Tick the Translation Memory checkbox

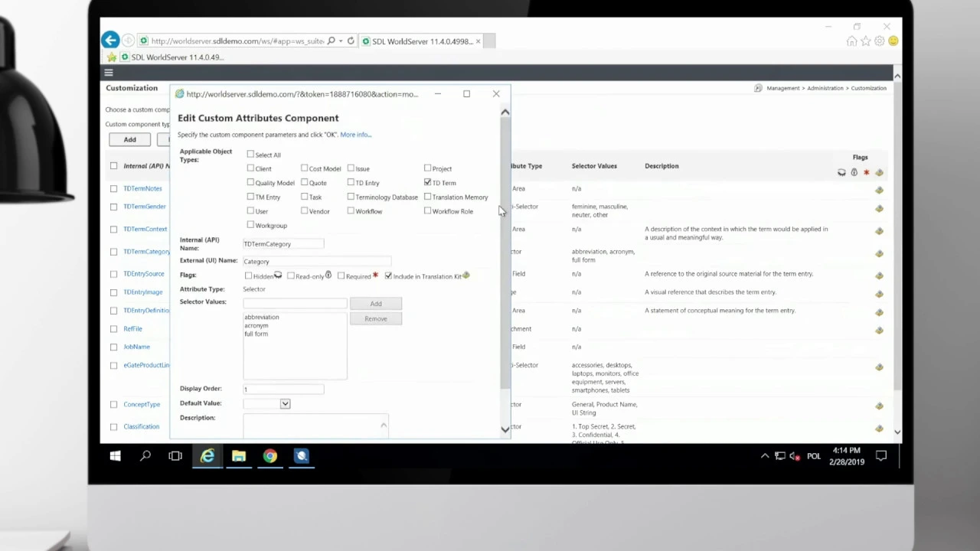point(427,197)
